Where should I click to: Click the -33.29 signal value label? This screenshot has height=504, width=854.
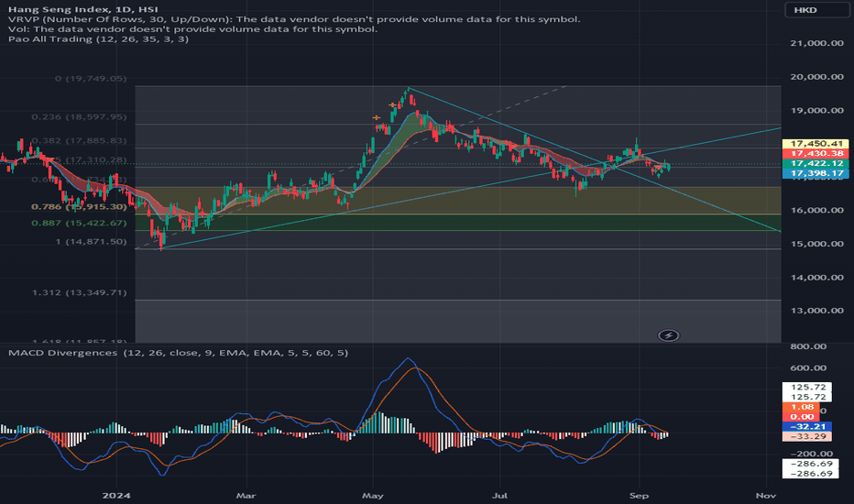coord(807,436)
